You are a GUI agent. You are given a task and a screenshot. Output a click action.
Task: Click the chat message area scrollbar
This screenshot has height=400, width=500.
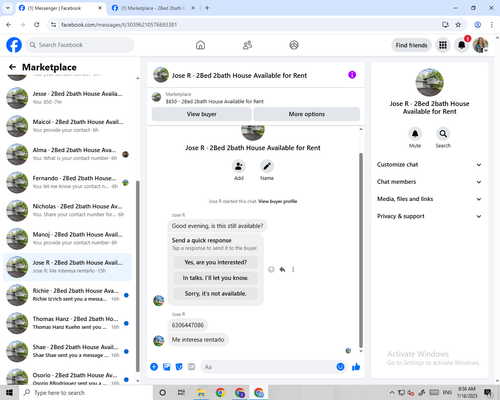tap(361, 250)
